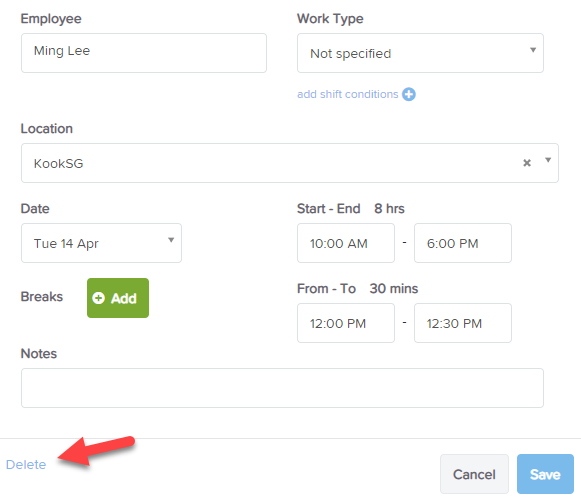Add a break with the green Add button
Image resolution: width=581 pixels, height=498 pixels.
click(118, 298)
